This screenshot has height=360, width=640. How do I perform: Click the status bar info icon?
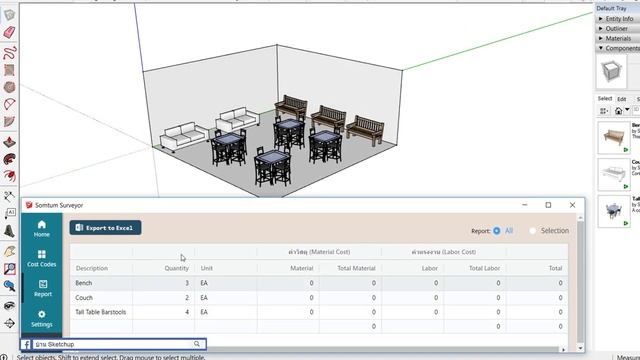[4, 357]
